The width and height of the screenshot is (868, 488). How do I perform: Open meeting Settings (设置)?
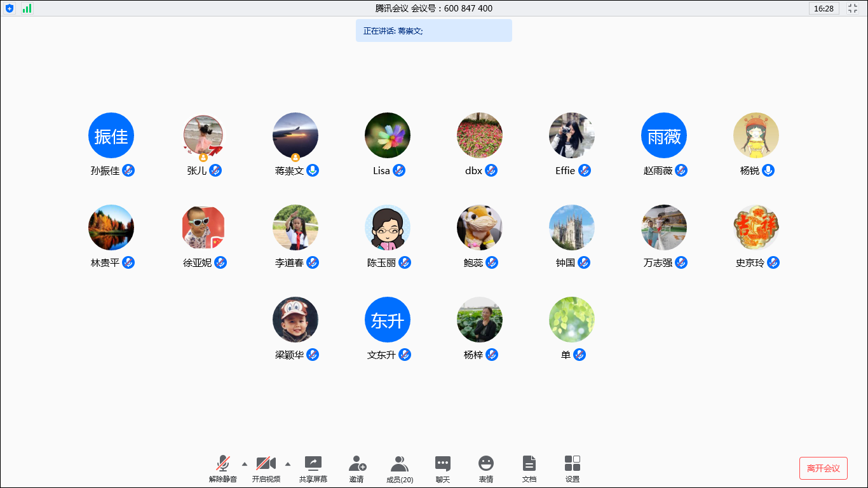(x=573, y=469)
